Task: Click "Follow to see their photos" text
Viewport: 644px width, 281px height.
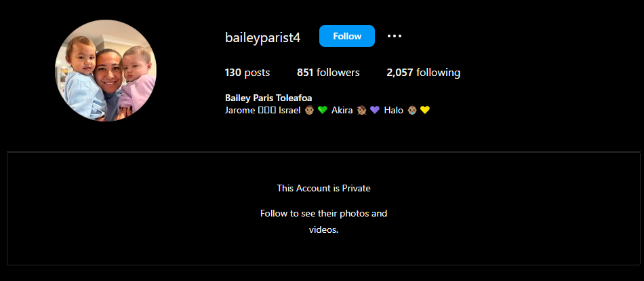Action: point(323,214)
